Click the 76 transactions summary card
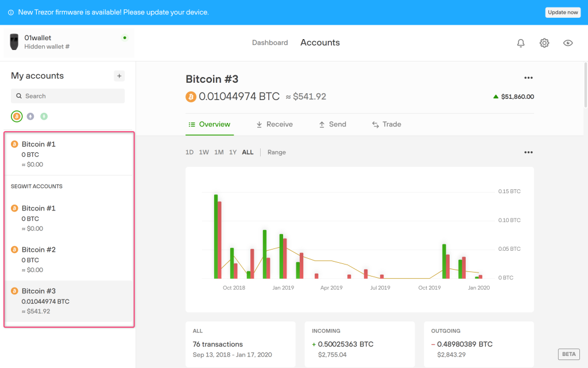Viewport: 588px width, 368px height. pyautogui.click(x=241, y=344)
